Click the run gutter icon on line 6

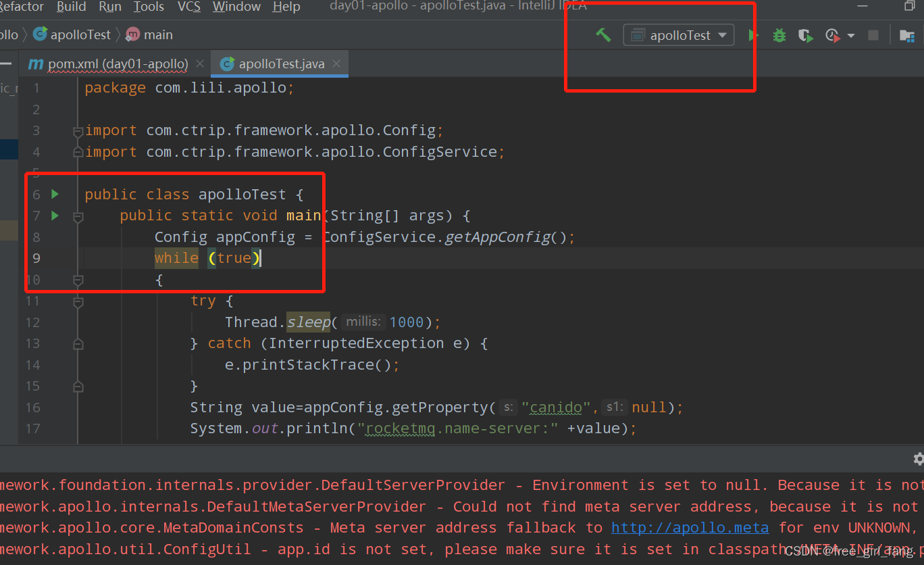coord(55,194)
